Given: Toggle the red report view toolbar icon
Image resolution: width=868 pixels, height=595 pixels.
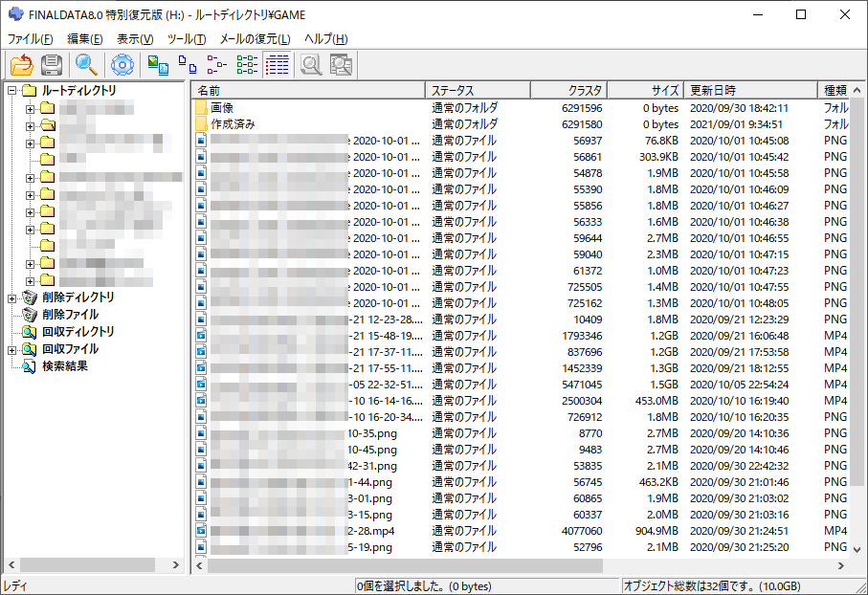Looking at the screenshot, I should coord(277,65).
